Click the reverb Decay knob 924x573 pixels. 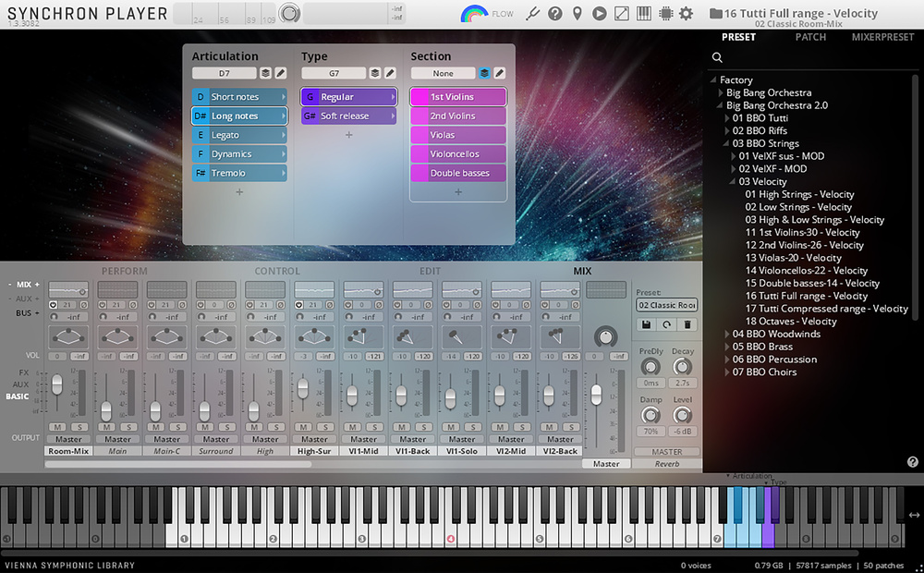click(x=683, y=367)
